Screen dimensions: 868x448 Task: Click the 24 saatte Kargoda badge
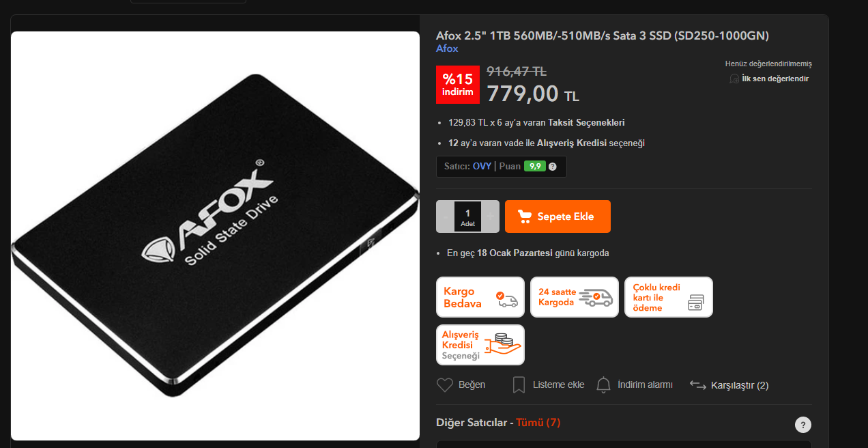pyautogui.click(x=575, y=297)
